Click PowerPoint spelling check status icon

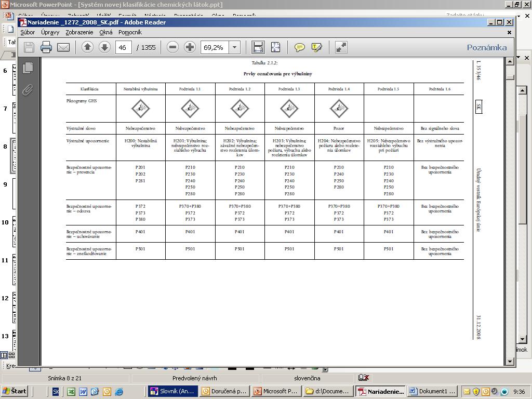363,378
